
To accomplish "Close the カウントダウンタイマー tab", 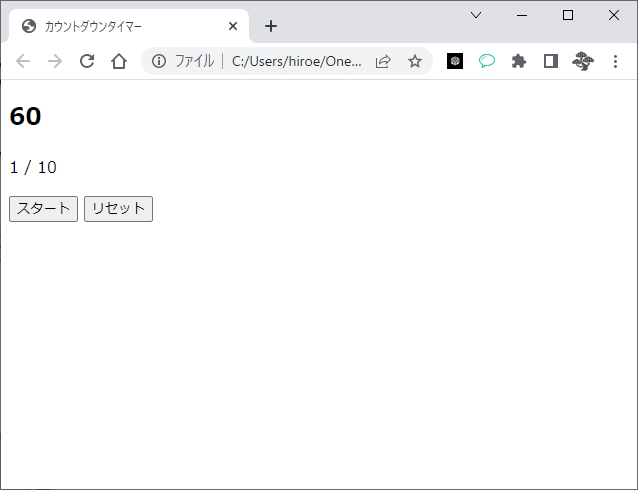I will (x=233, y=26).
